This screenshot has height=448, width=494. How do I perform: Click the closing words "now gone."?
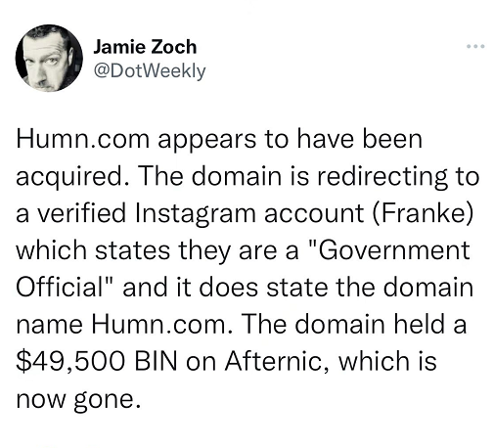coord(79,400)
